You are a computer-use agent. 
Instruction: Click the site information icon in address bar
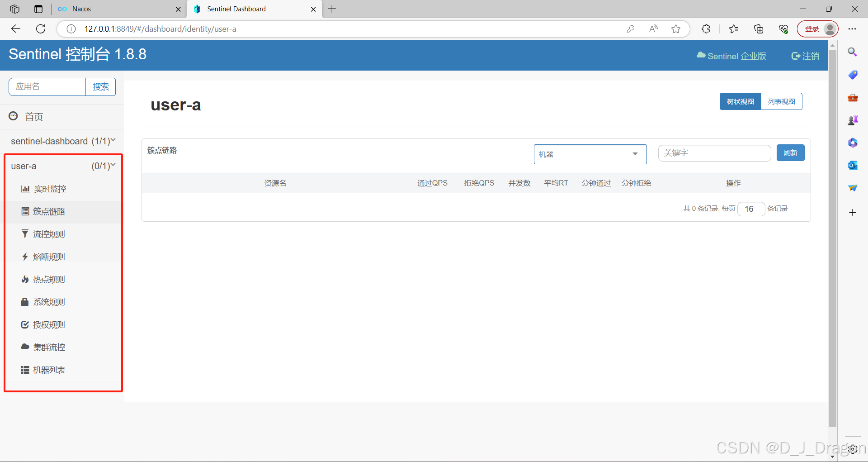pyautogui.click(x=71, y=29)
